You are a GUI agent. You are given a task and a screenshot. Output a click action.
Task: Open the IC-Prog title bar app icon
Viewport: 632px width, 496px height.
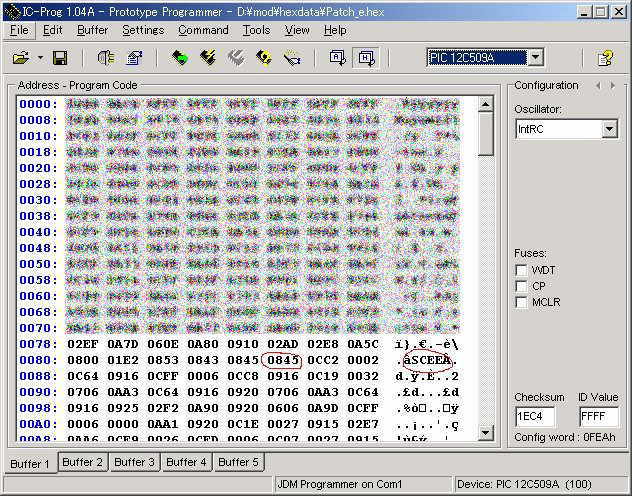click(12, 12)
